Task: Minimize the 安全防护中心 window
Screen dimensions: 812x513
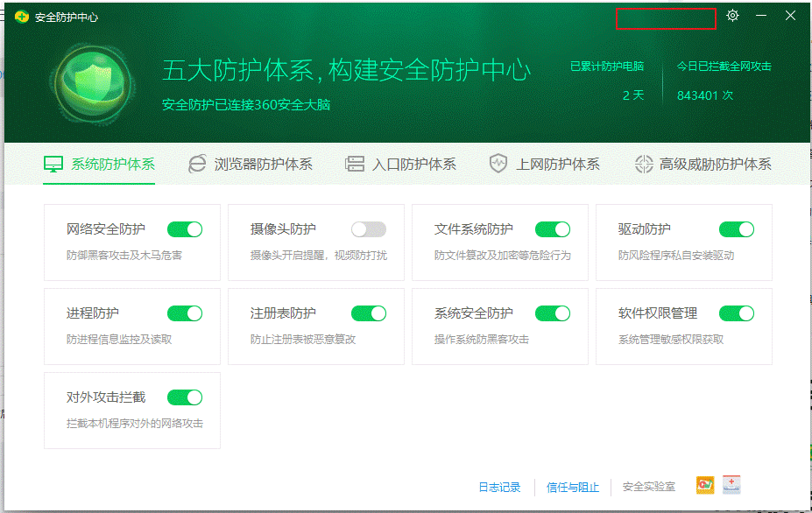Action: click(761, 16)
